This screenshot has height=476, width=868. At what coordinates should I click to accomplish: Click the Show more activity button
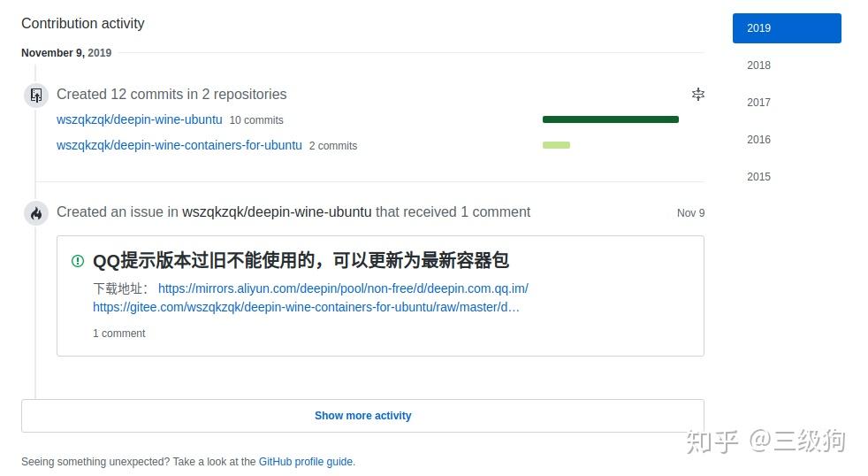[x=362, y=416]
